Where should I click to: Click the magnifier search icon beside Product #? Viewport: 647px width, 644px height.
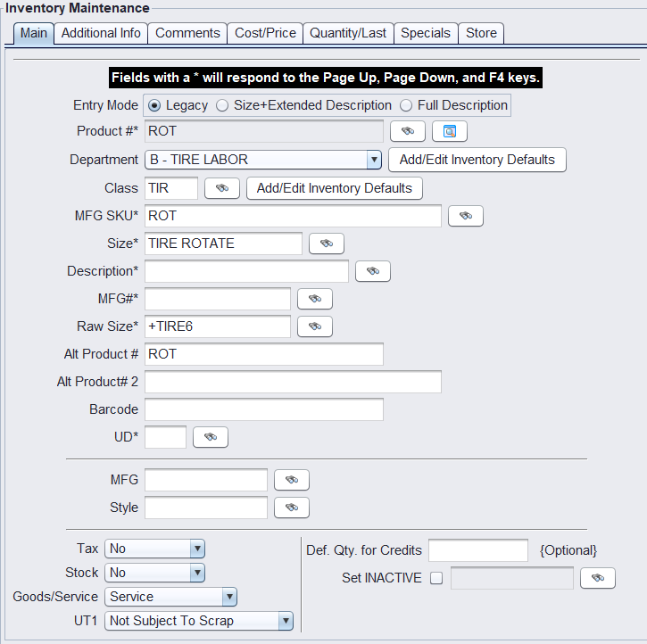(450, 131)
